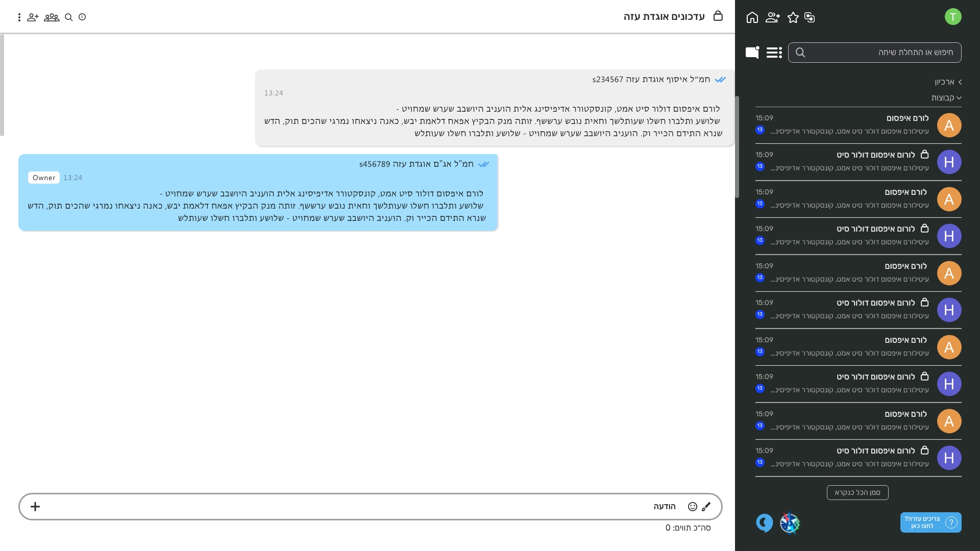Click the צריכים עזרה help button

tap(930, 522)
